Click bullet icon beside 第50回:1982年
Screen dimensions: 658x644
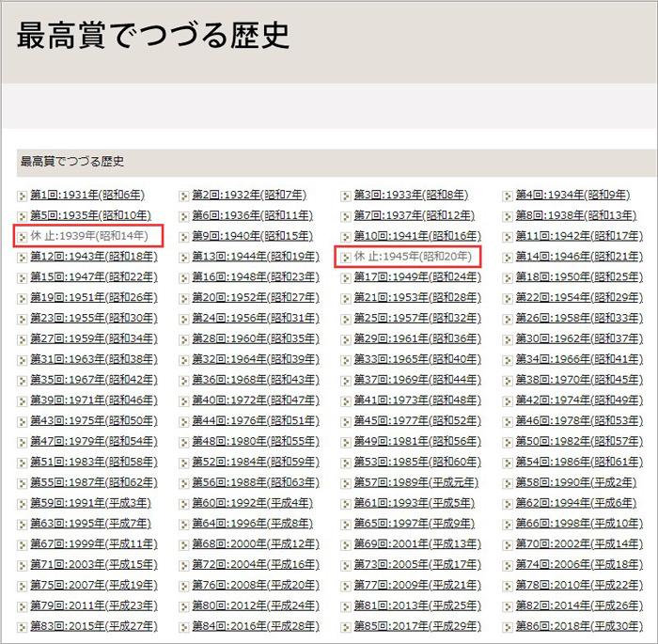pos(508,443)
